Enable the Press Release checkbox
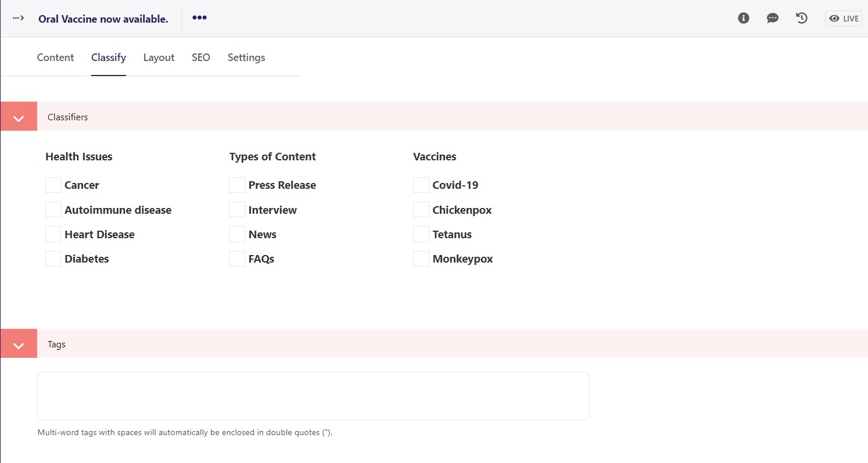This screenshot has height=463, width=868. point(236,185)
